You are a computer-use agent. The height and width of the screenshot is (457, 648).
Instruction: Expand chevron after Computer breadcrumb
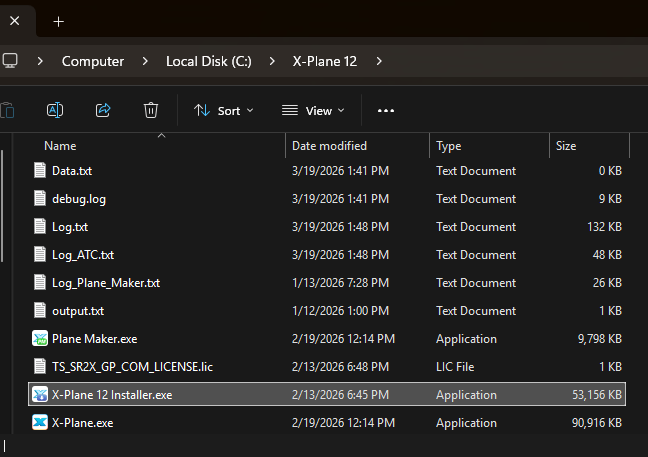click(x=145, y=61)
